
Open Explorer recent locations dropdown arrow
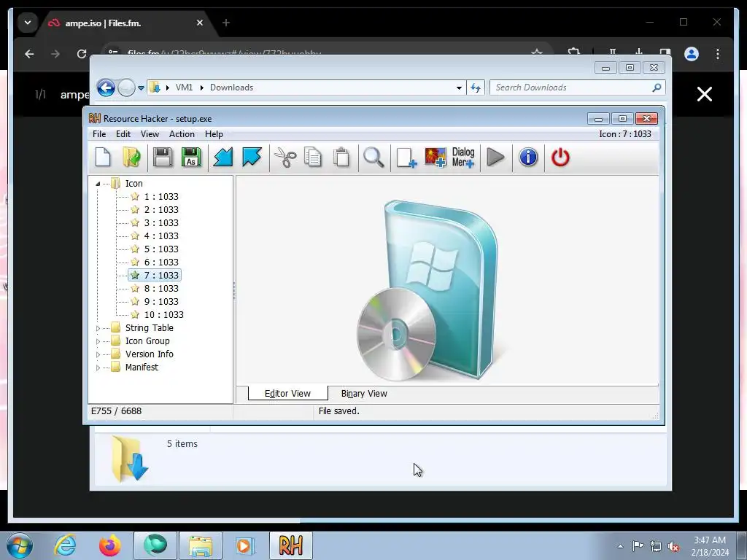coord(141,88)
